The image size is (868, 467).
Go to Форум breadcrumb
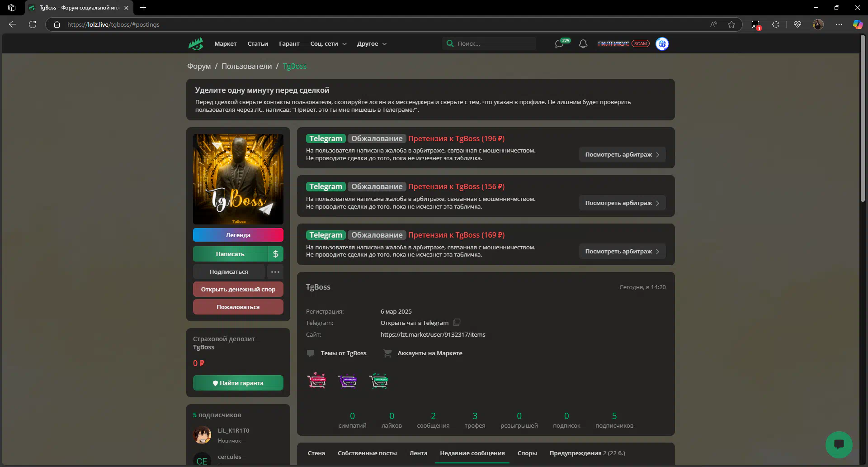pos(199,66)
